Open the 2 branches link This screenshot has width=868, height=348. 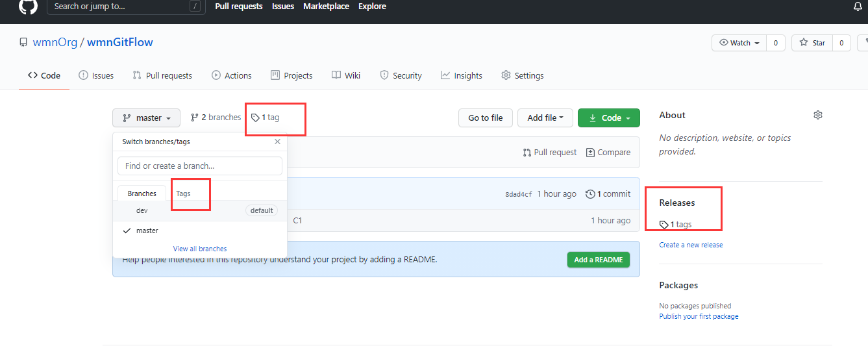tap(216, 118)
